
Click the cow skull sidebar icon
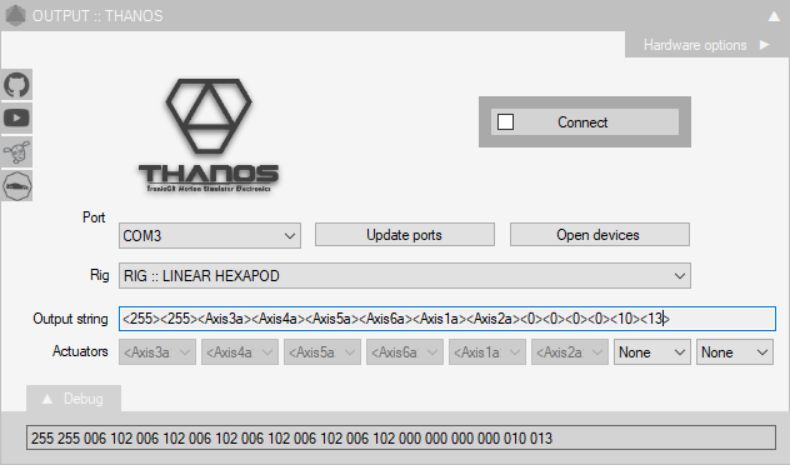point(17,152)
